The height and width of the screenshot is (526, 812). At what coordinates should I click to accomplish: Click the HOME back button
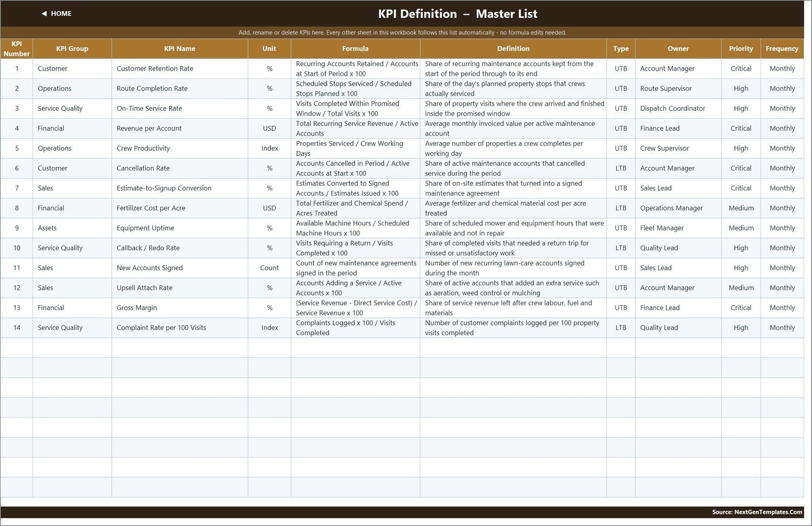[x=56, y=14]
